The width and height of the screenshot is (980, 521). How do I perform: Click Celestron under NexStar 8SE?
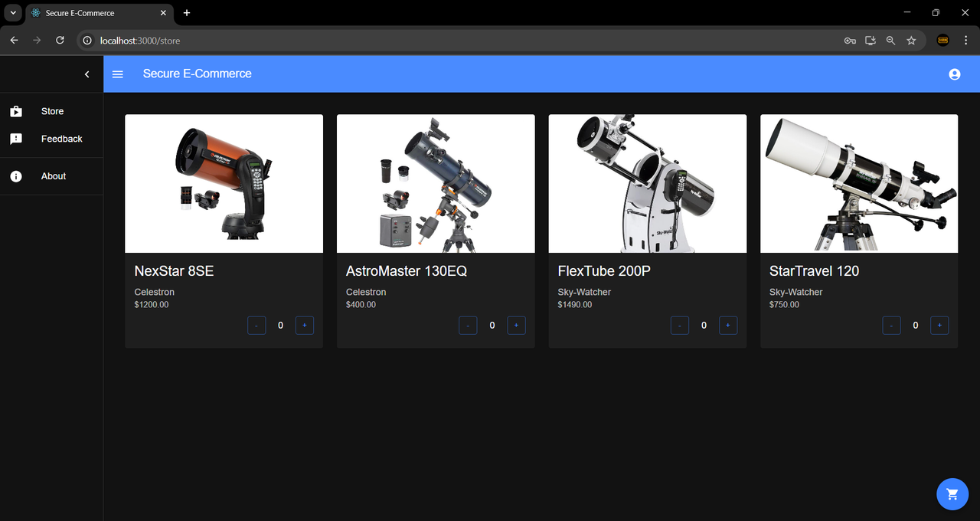click(154, 292)
